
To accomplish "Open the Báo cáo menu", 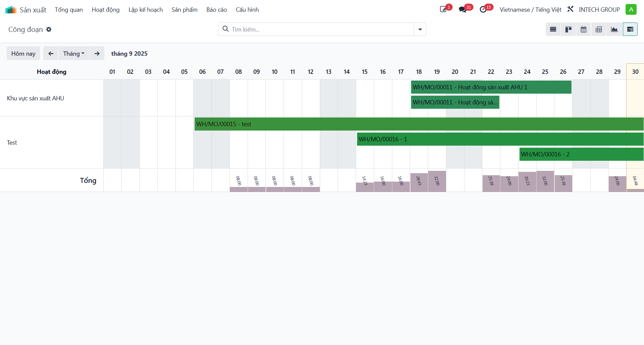I will point(217,10).
